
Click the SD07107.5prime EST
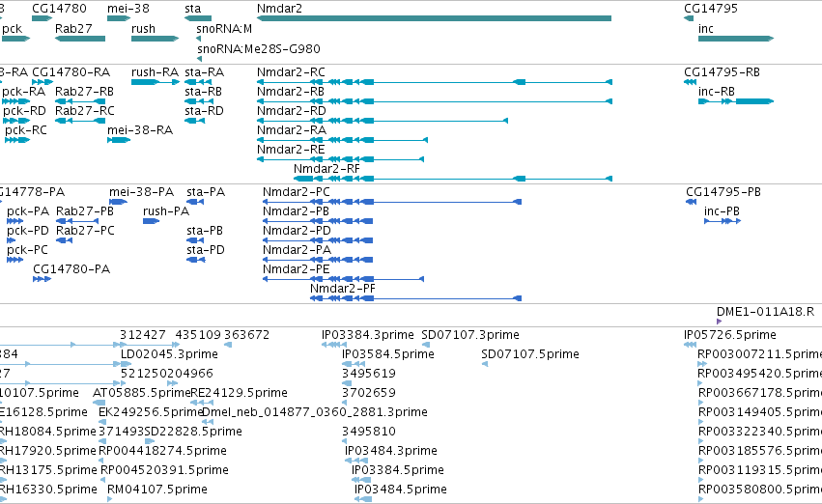pos(485,364)
